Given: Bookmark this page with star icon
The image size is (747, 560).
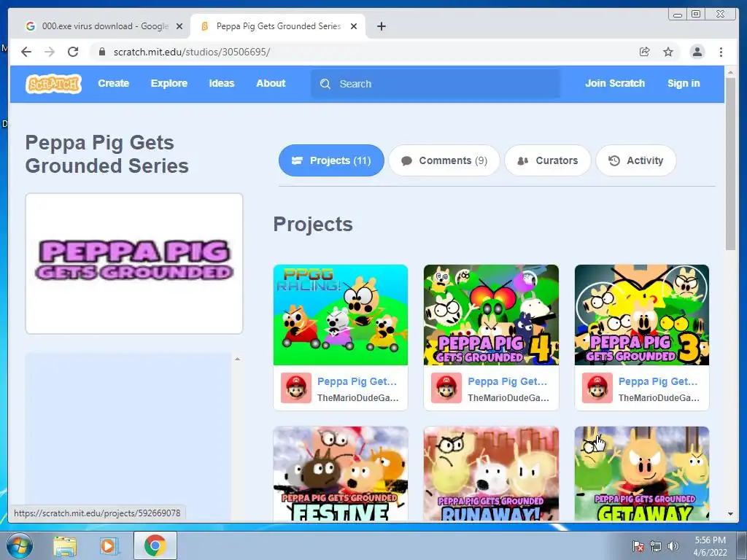Looking at the screenshot, I should click(668, 52).
